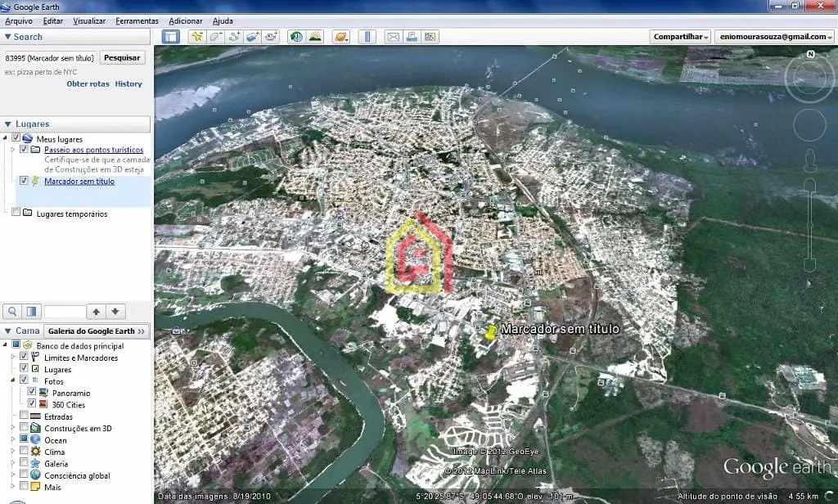View the location in Google Maps icon
The image size is (838, 504).
(x=430, y=36)
